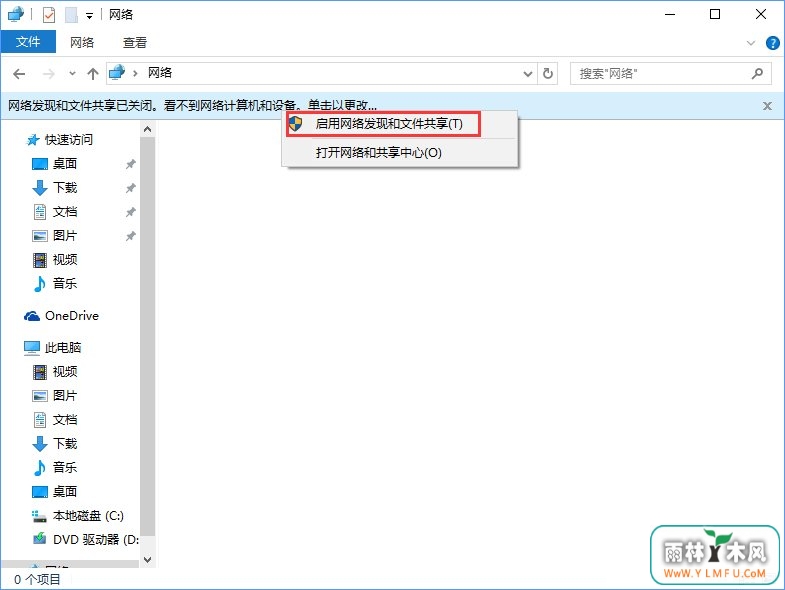
Task: Open 视频 under 此电脑
Action: (65, 371)
